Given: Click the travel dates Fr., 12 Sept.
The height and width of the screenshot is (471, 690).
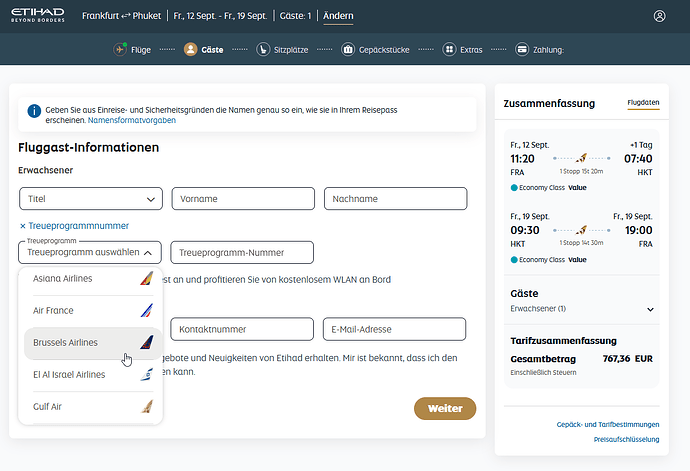Looking at the screenshot, I should [220, 16].
